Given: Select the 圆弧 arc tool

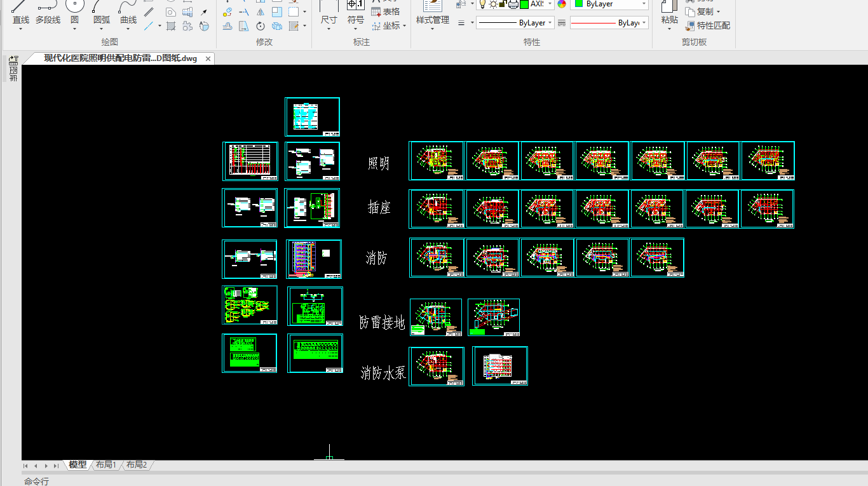Looking at the screenshot, I should (101, 13).
